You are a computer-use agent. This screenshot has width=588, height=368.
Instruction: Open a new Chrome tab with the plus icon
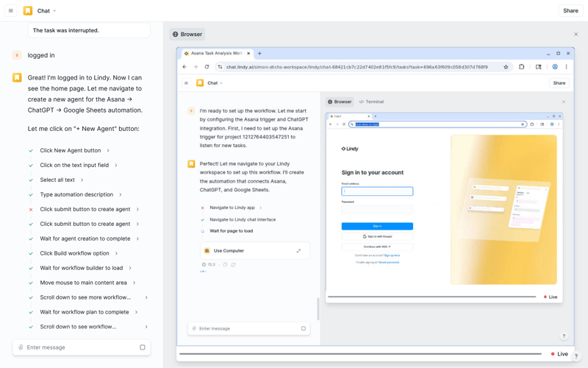pyautogui.click(x=259, y=54)
